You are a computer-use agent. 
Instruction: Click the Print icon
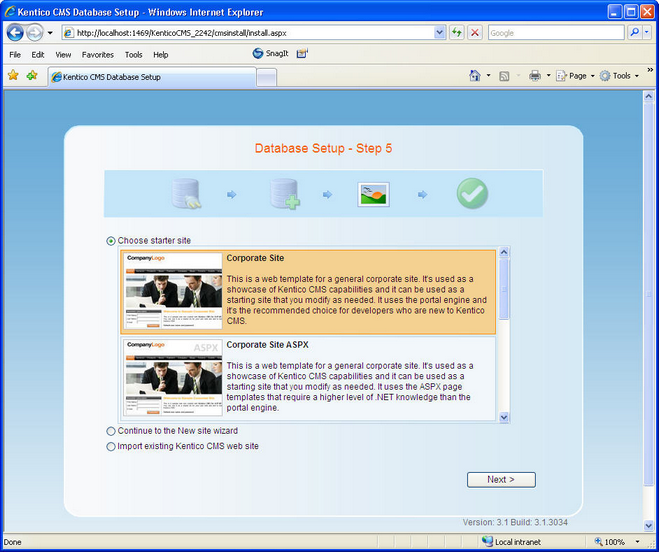535,76
